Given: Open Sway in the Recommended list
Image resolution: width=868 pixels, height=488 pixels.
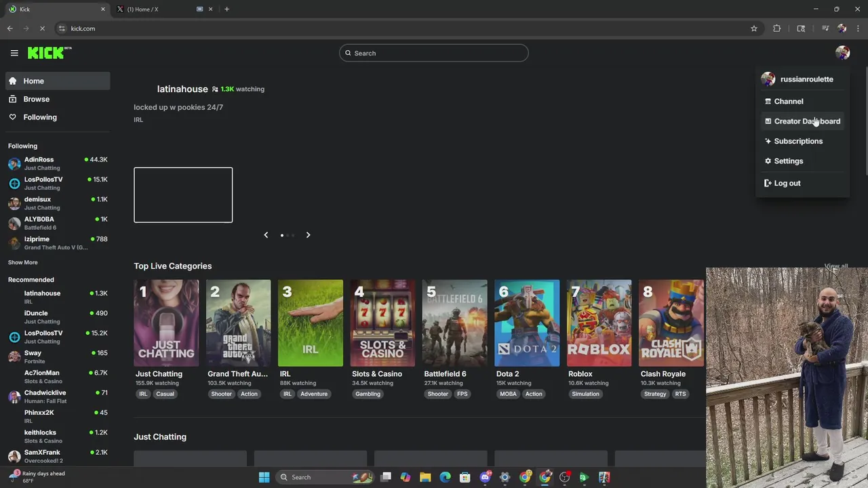Looking at the screenshot, I should tap(58, 357).
